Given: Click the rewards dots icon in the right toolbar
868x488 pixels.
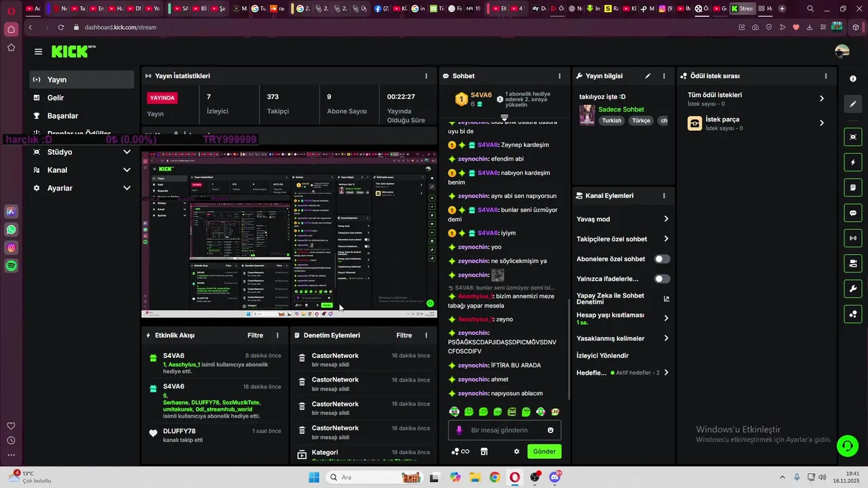Looking at the screenshot, I should tap(853, 314).
